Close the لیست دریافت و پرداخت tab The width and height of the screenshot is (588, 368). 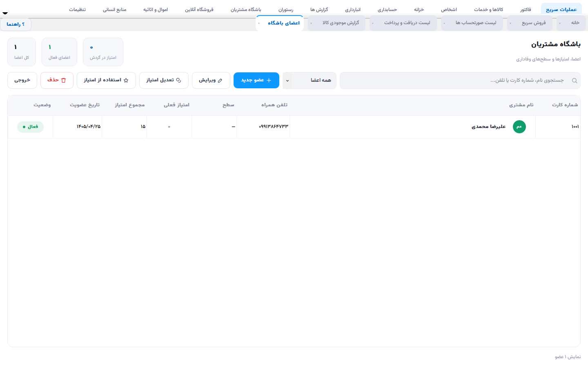point(373,23)
